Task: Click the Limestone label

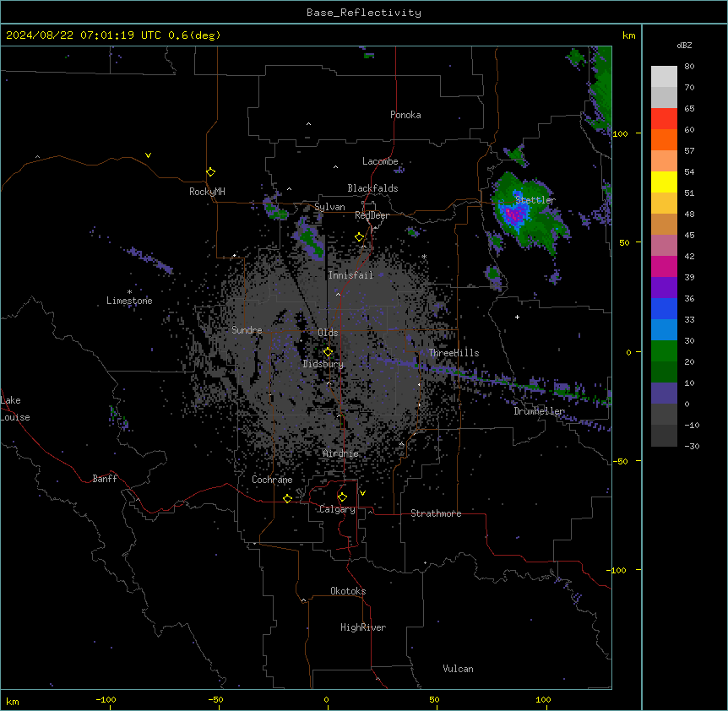Action: point(129,301)
